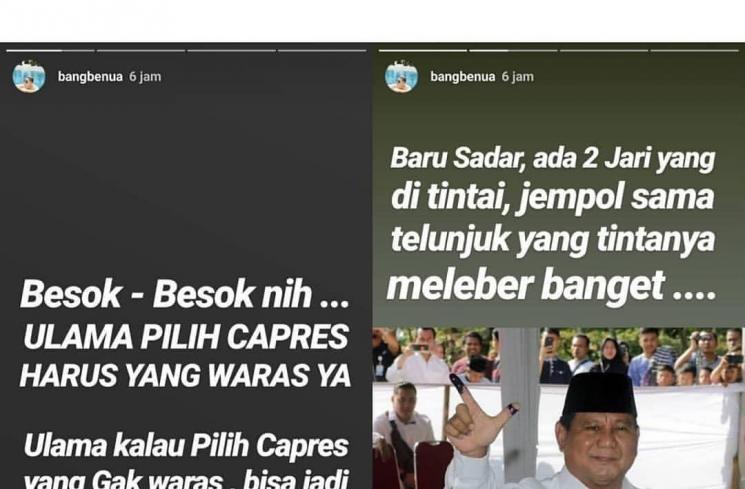Tap the 'meleber banget ....' text
The height and width of the screenshot is (489, 745).
click(551, 286)
